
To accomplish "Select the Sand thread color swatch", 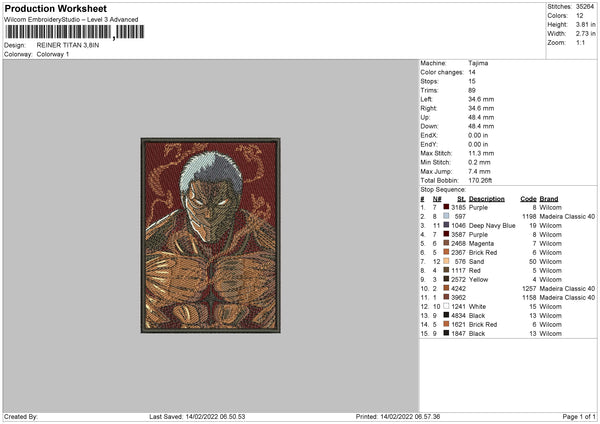I will [x=448, y=262].
